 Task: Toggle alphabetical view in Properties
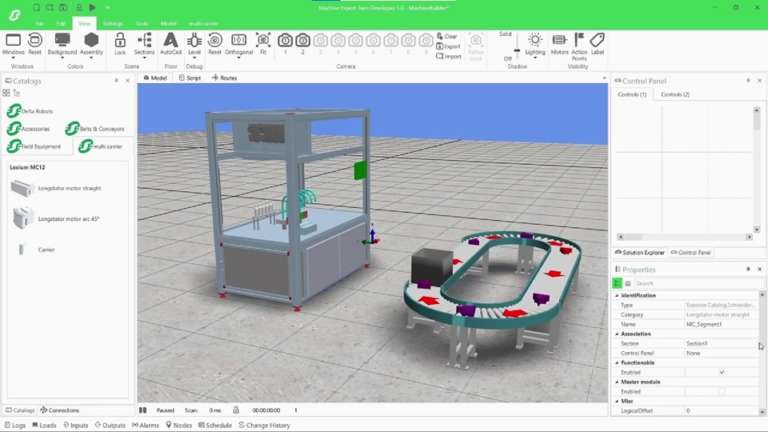(628, 284)
